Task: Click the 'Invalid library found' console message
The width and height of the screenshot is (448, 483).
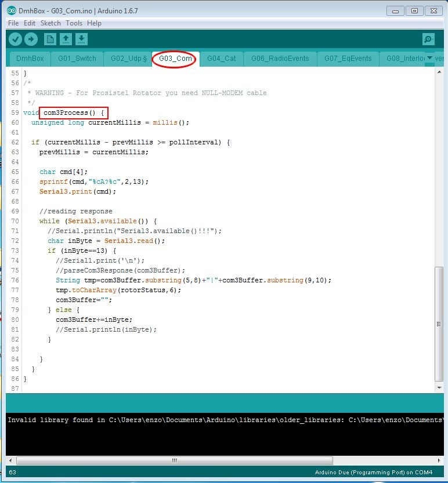Action: [225, 420]
